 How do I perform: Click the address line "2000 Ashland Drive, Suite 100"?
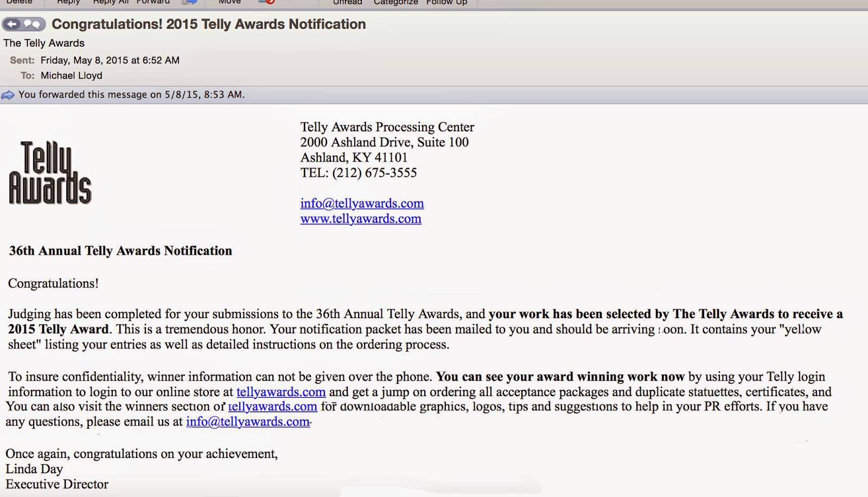point(385,142)
